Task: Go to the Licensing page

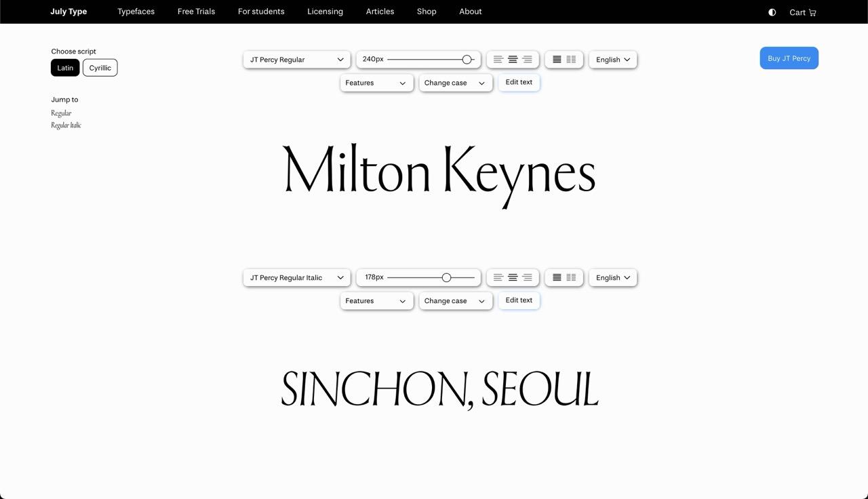Action: point(325,12)
